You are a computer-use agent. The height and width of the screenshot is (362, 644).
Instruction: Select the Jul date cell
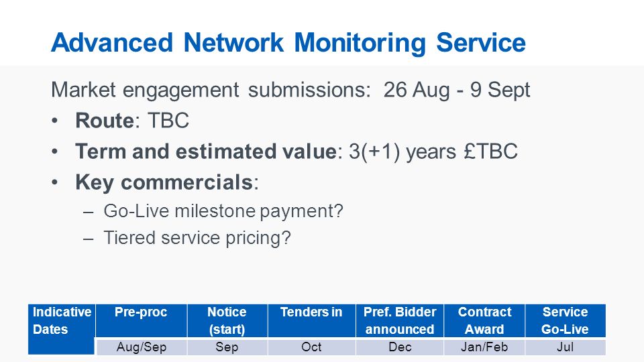tap(565, 347)
